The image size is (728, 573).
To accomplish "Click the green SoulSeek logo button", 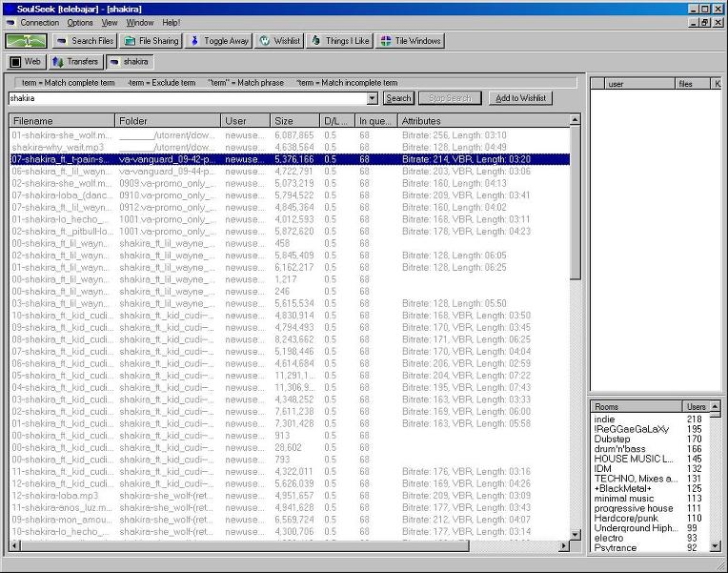I will tap(26, 41).
